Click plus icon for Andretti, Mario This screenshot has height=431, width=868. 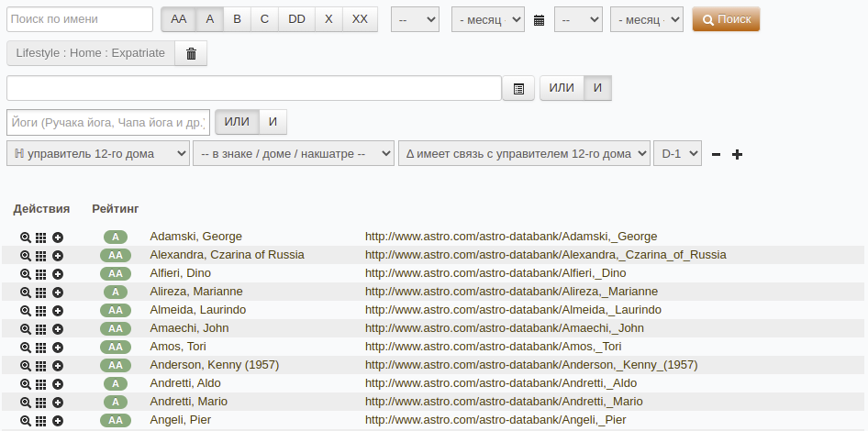tap(58, 403)
